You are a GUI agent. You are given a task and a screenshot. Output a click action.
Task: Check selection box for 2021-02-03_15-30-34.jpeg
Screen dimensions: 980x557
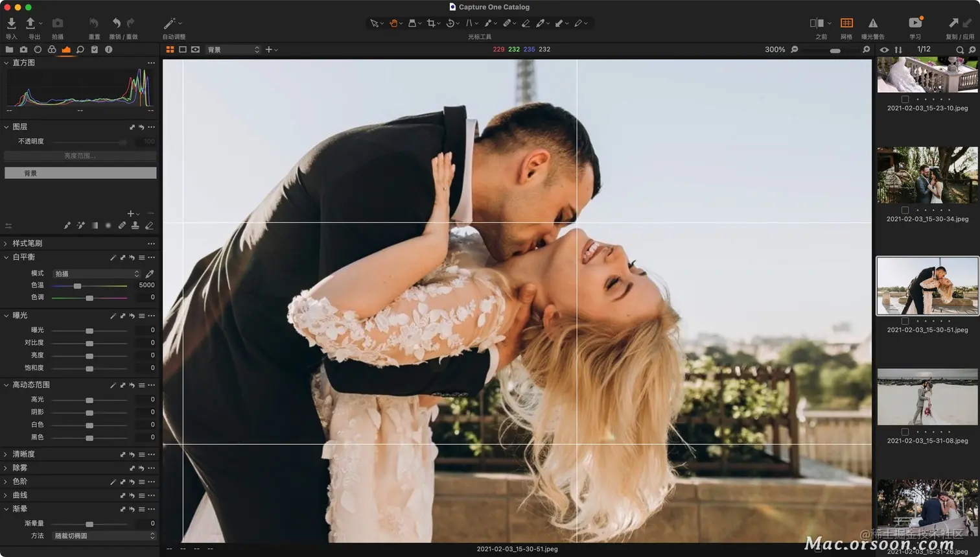coord(905,210)
